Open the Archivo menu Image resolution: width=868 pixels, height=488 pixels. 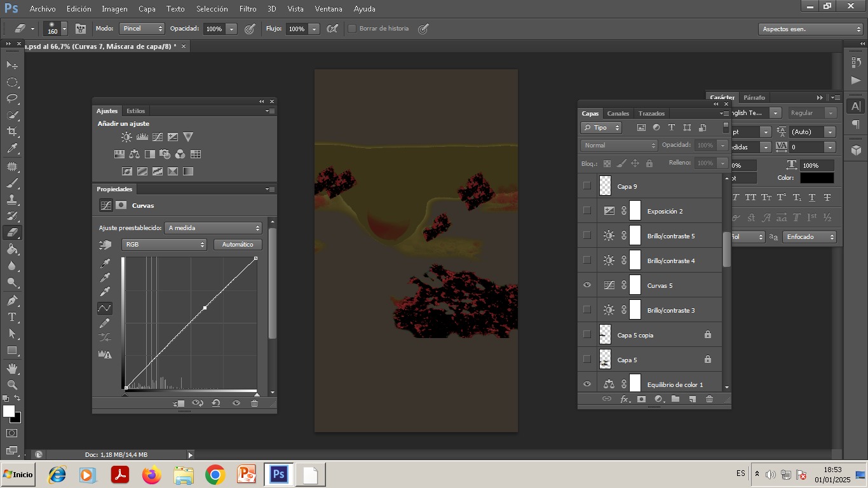(43, 9)
